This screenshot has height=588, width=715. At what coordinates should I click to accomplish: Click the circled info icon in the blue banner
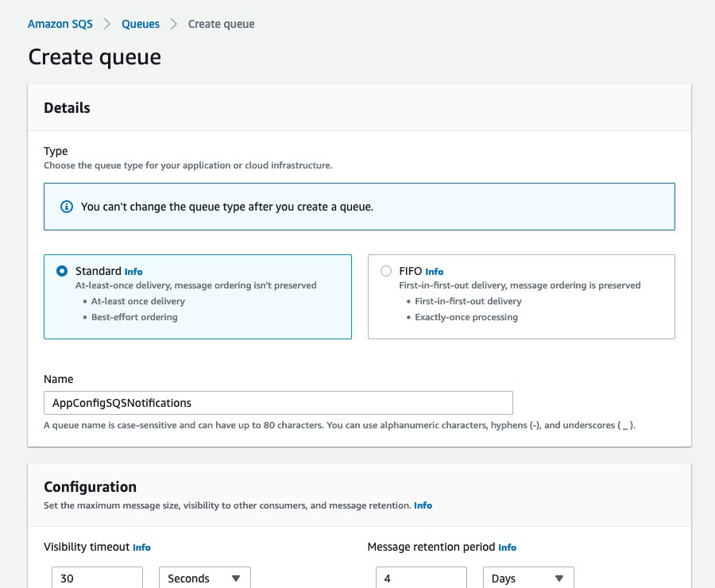pyautogui.click(x=66, y=207)
